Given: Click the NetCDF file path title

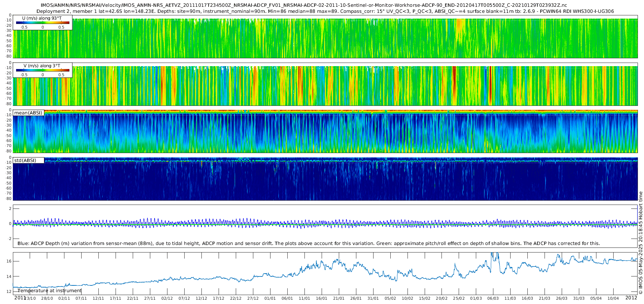Looking at the screenshot, I should 303,5.
